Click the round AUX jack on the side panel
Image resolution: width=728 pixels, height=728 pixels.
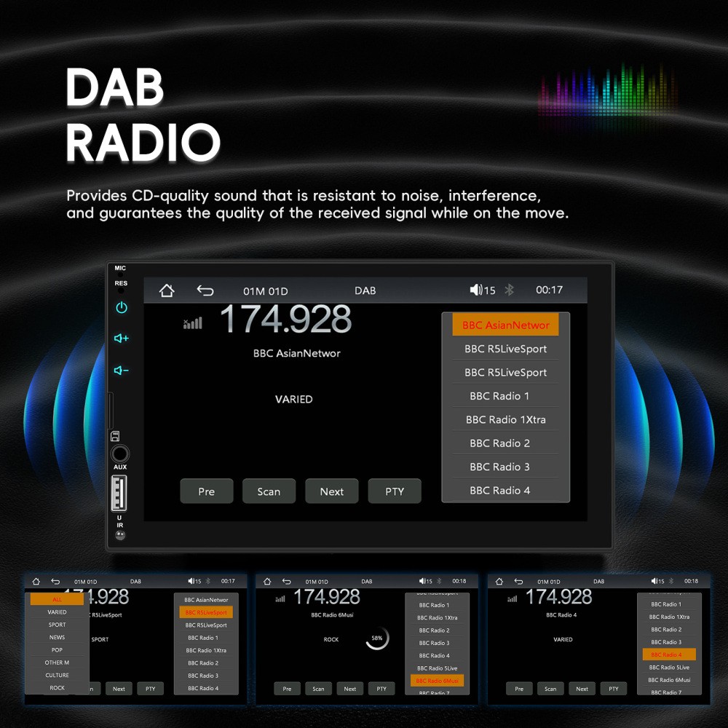[x=120, y=454]
